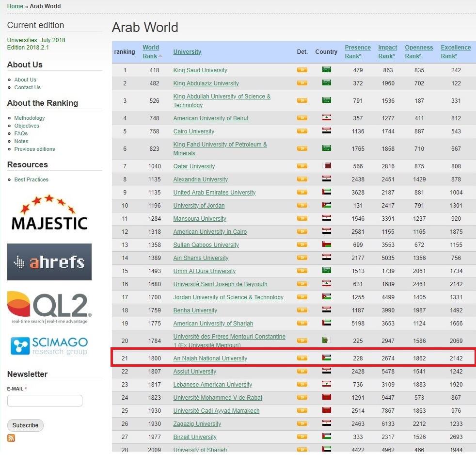Open details icon for Benha University
This screenshot has width=476, height=455.
pos(302,310)
